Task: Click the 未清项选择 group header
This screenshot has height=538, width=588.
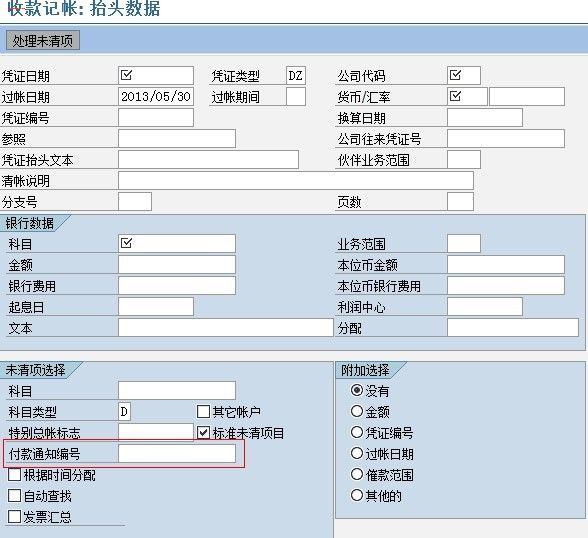Action: tap(35, 370)
